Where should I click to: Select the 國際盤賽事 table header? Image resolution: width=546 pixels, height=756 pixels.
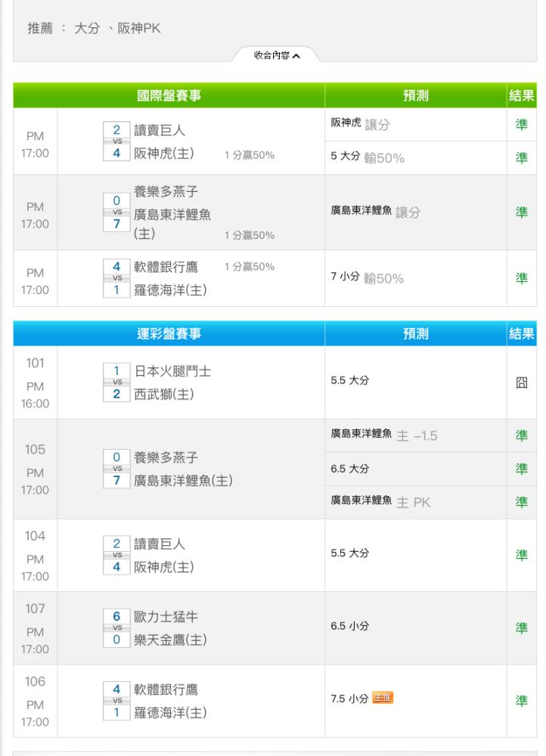(169, 95)
